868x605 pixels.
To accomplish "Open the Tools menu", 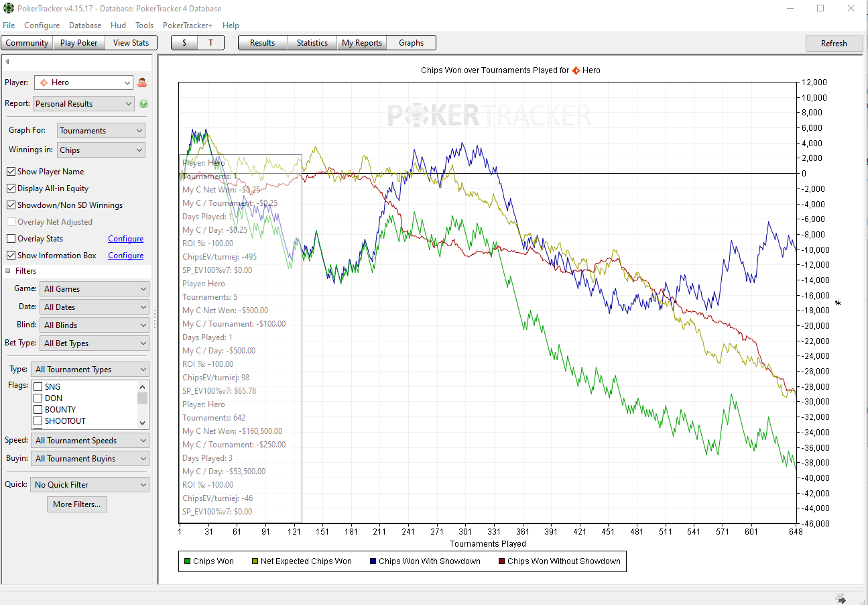I will pyautogui.click(x=144, y=25).
